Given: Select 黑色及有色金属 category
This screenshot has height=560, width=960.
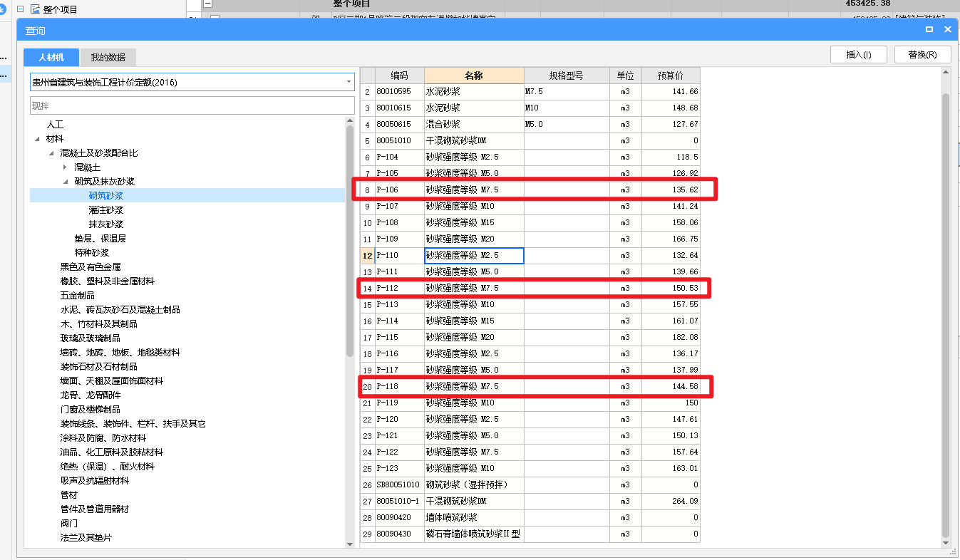Looking at the screenshot, I should (91, 267).
